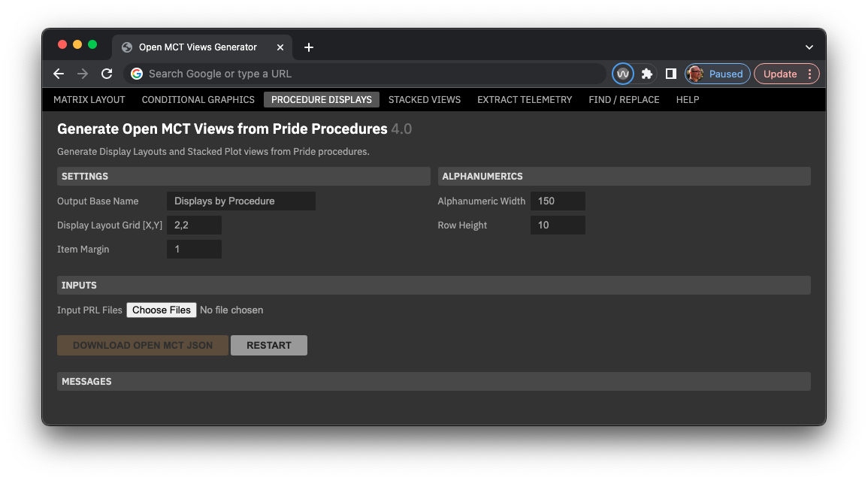Image resolution: width=868 pixels, height=481 pixels.
Task: Click the browser forward arrow
Action: [83, 74]
